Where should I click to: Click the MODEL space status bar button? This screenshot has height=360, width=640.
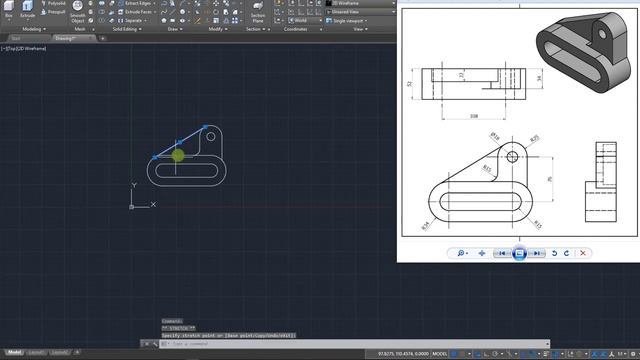point(440,354)
